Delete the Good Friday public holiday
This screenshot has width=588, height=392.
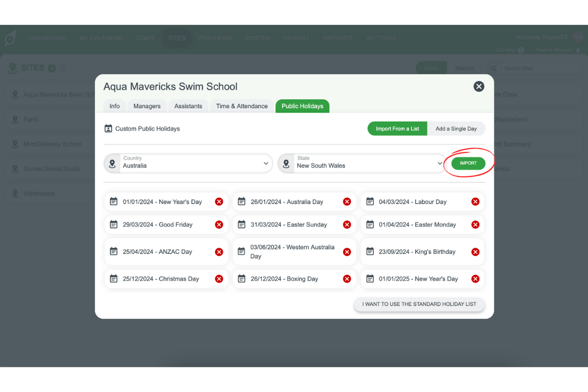click(x=219, y=224)
